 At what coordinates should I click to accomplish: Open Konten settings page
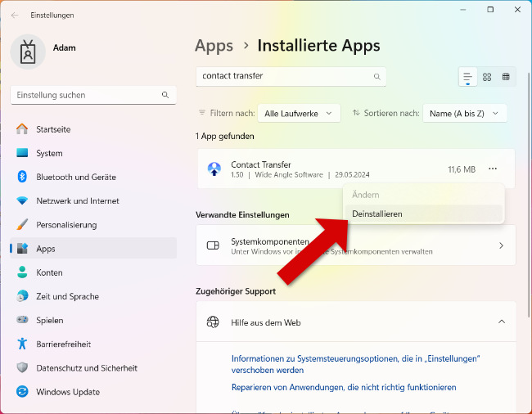93,272
